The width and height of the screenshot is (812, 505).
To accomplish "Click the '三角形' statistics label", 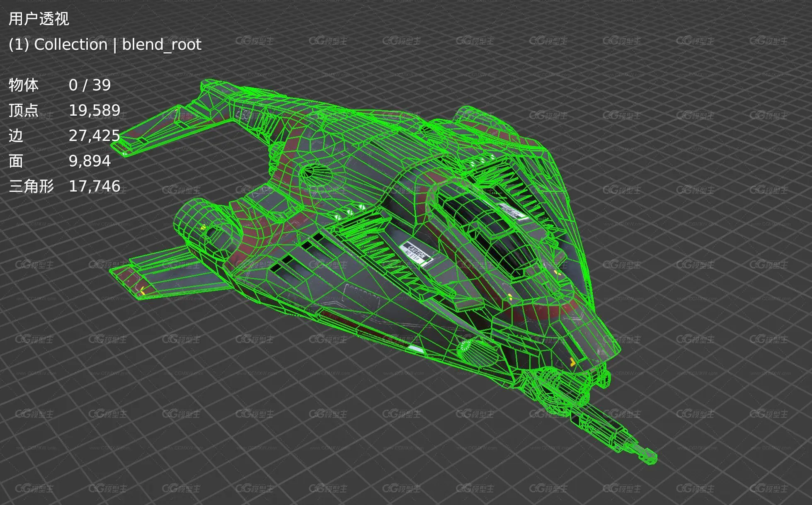I will [x=32, y=186].
